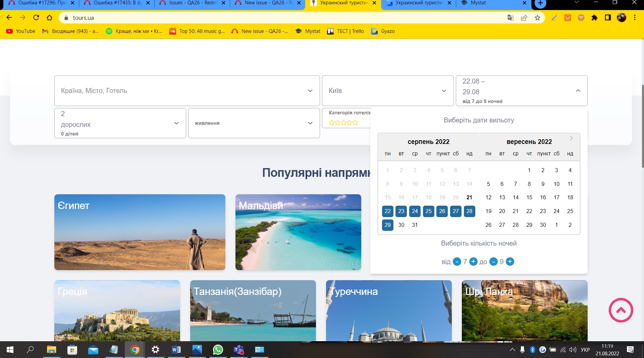
Task: Open the Mystat bookmark
Action: (x=308, y=31)
